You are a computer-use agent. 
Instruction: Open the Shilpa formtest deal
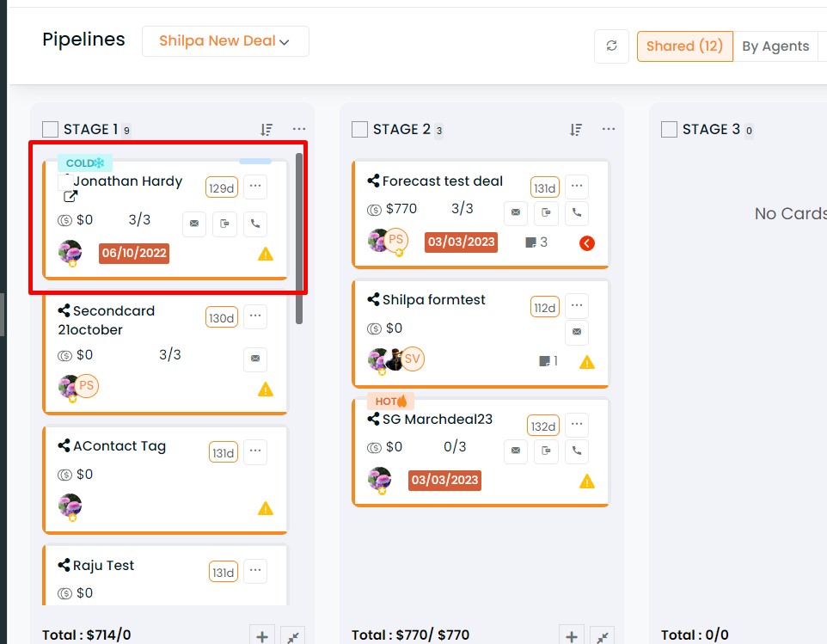433,299
